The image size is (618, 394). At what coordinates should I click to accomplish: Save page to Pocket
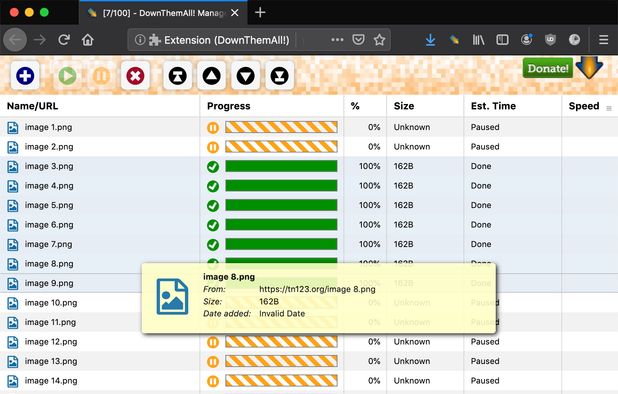pos(358,40)
